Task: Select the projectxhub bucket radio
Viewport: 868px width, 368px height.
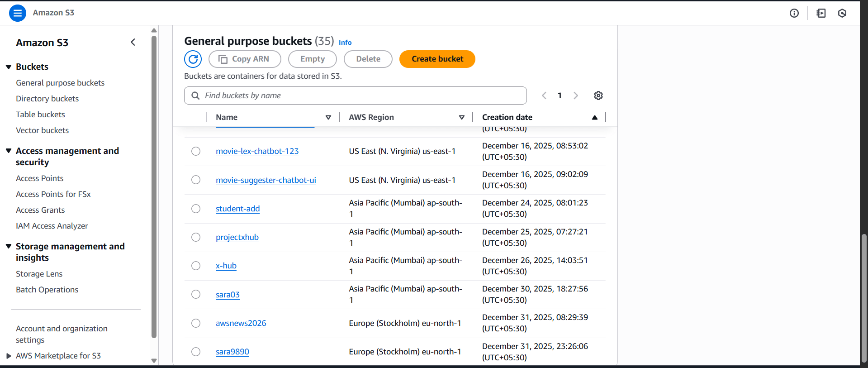Action: [196, 237]
